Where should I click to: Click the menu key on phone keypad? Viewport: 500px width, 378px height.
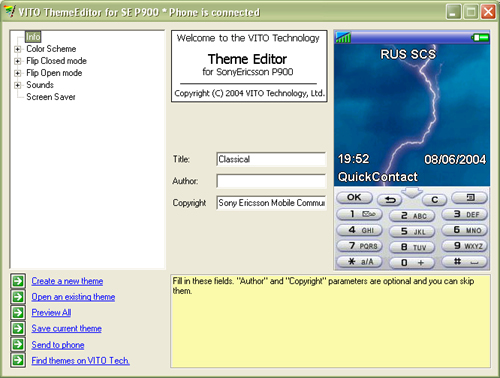(469, 198)
